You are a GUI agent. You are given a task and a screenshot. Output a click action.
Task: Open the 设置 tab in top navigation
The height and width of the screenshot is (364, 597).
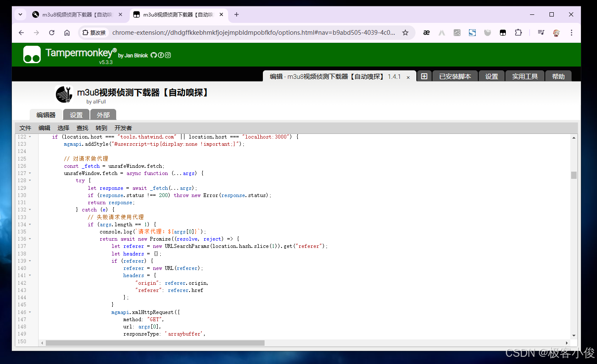tap(491, 76)
